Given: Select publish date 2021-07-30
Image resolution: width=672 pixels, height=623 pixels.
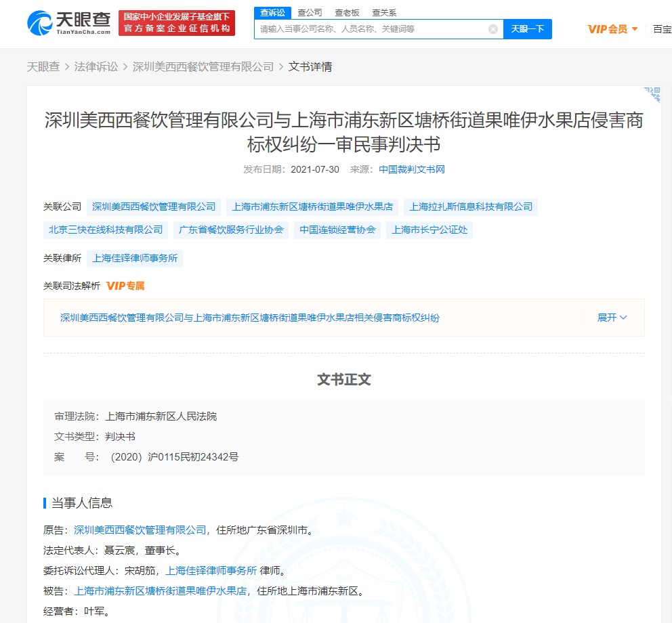Looking at the screenshot, I should coord(315,170).
